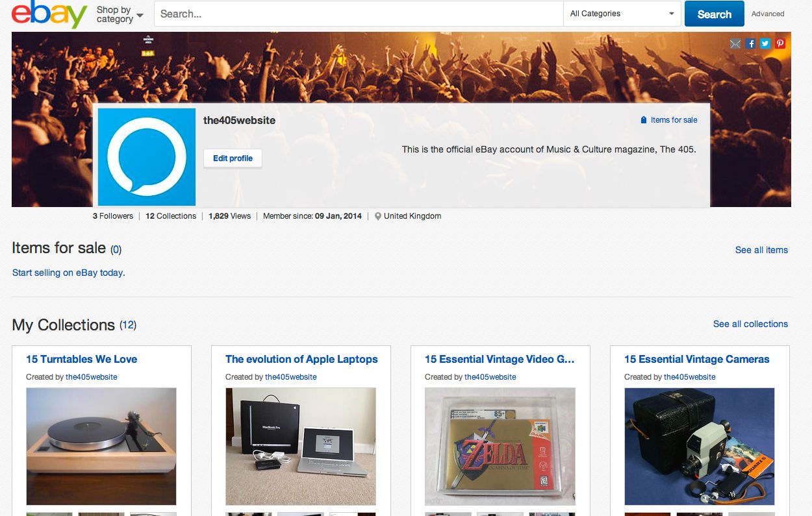
Task: Click the405website creator link under Vintage Cameras
Action: tap(690, 377)
